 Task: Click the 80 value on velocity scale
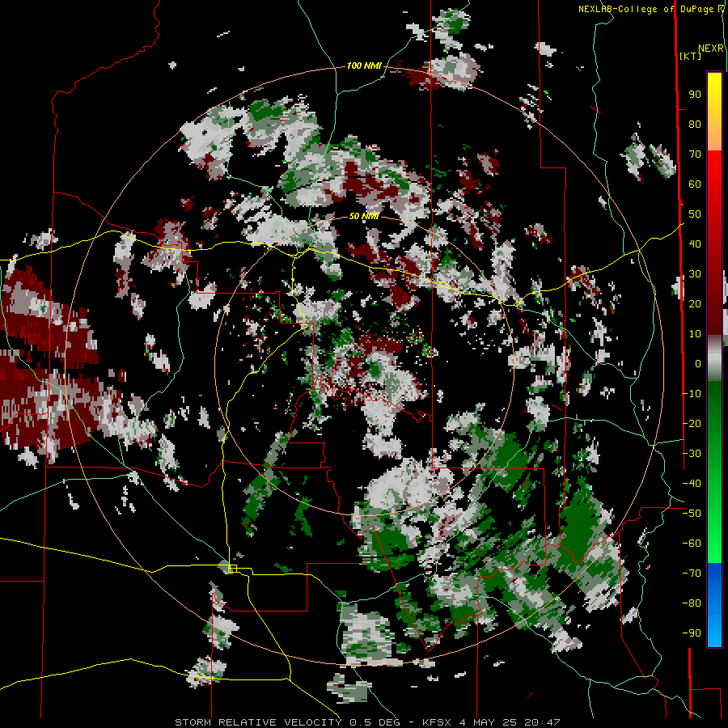pyautogui.click(x=695, y=124)
